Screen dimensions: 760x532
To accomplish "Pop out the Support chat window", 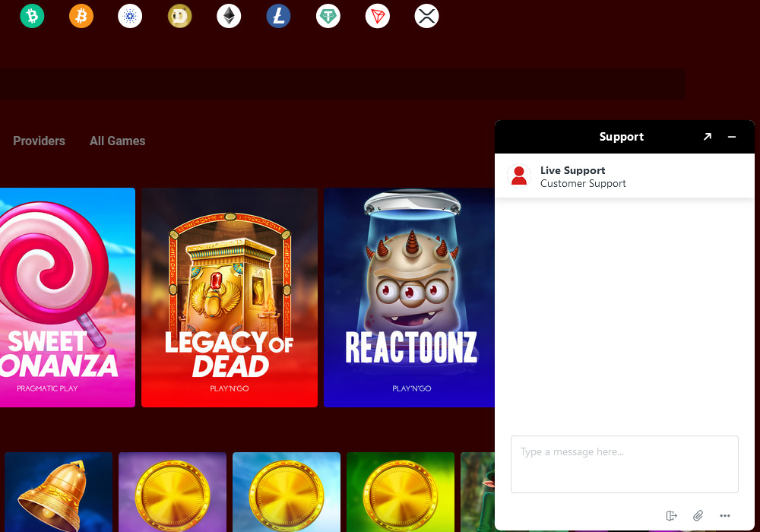I will [x=708, y=137].
